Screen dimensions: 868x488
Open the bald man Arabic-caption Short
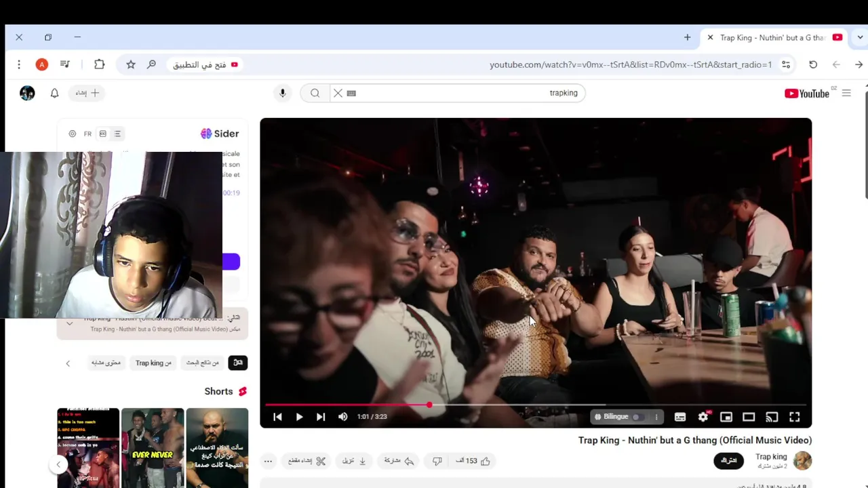[x=217, y=447]
